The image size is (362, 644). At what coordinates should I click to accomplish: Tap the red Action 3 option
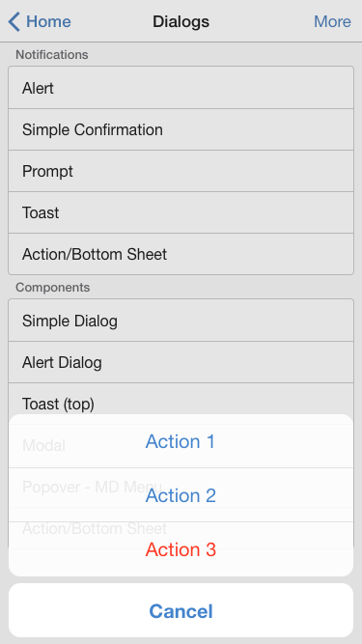pyautogui.click(x=181, y=549)
